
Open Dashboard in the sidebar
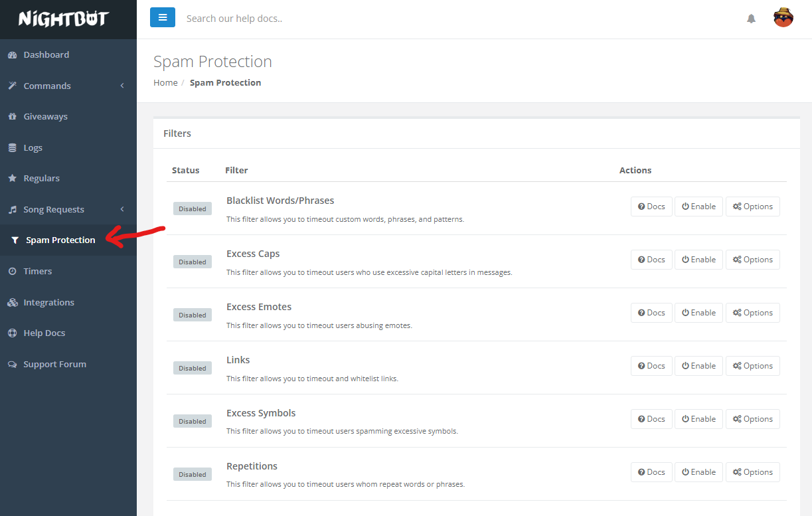68,55
